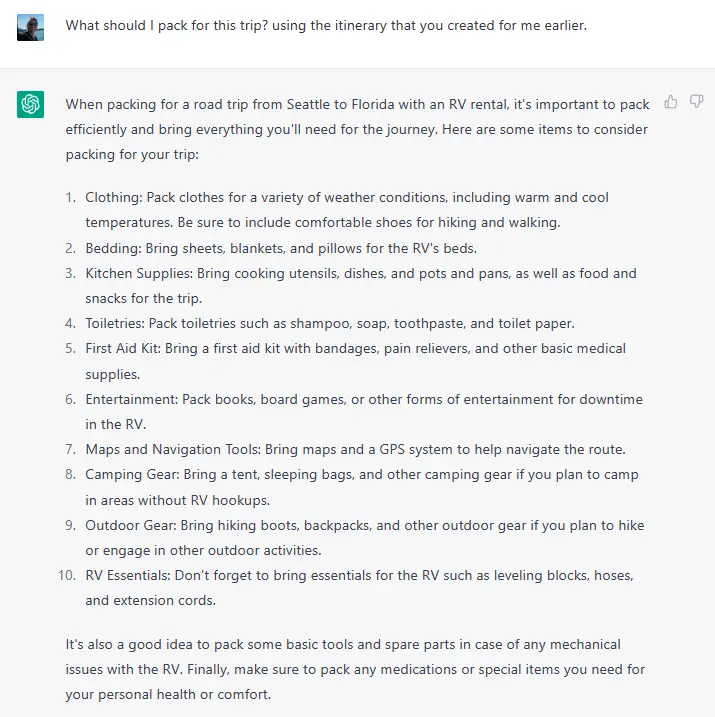Click the user profile photo avatar
Image resolution: width=715 pixels, height=717 pixels.
[31, 27]
